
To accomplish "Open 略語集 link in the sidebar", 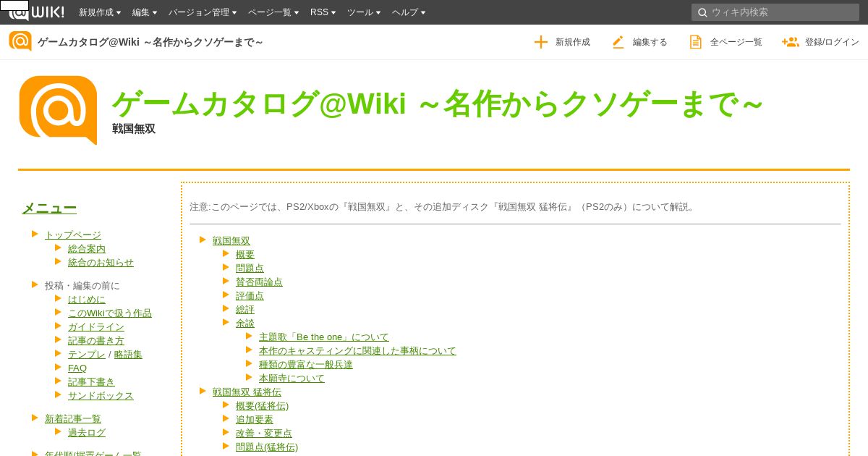I will pyautogui.click(x=128, y=354).
